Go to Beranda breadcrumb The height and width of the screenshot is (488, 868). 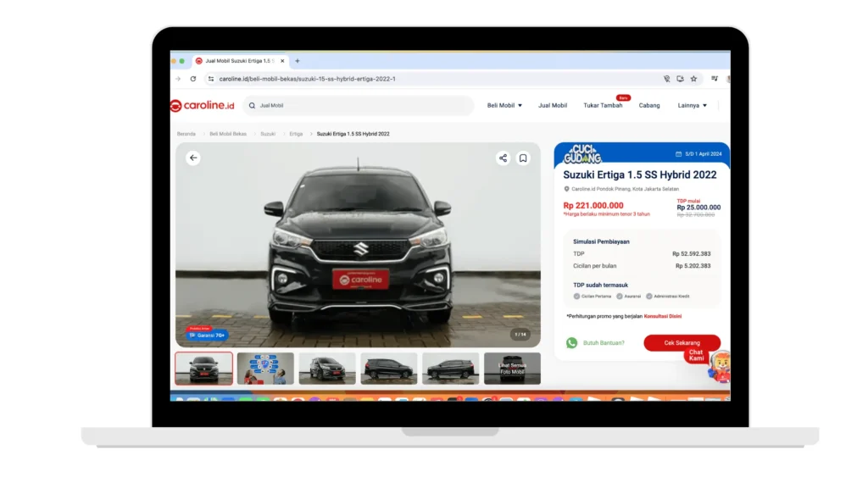click(x=186, y=134)
